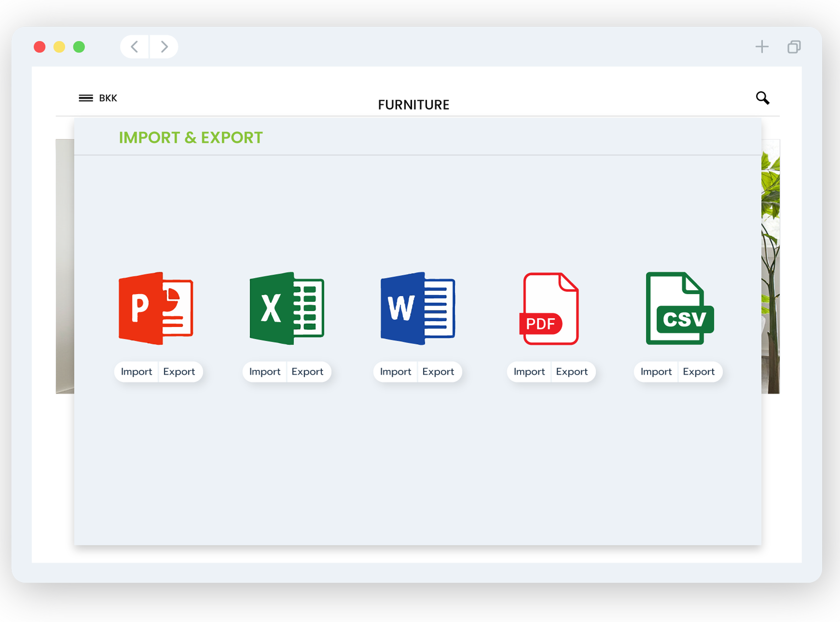Import a Word document

coord(395,372)
